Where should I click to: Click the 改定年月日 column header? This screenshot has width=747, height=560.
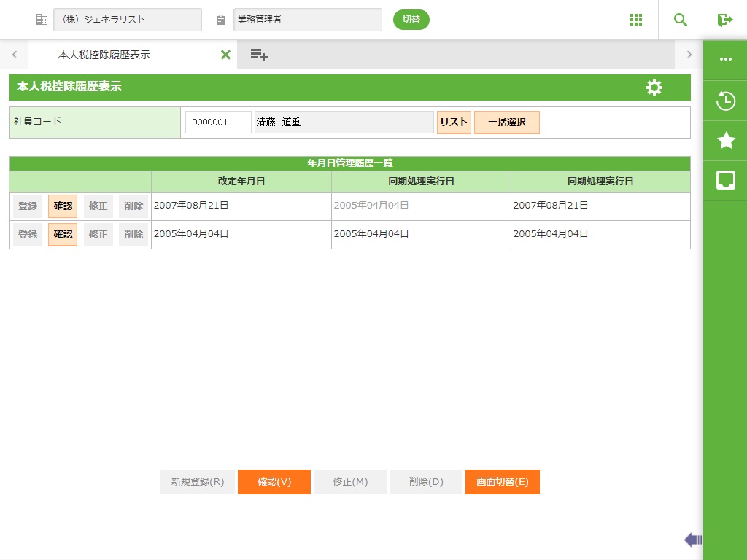point(241,182)
